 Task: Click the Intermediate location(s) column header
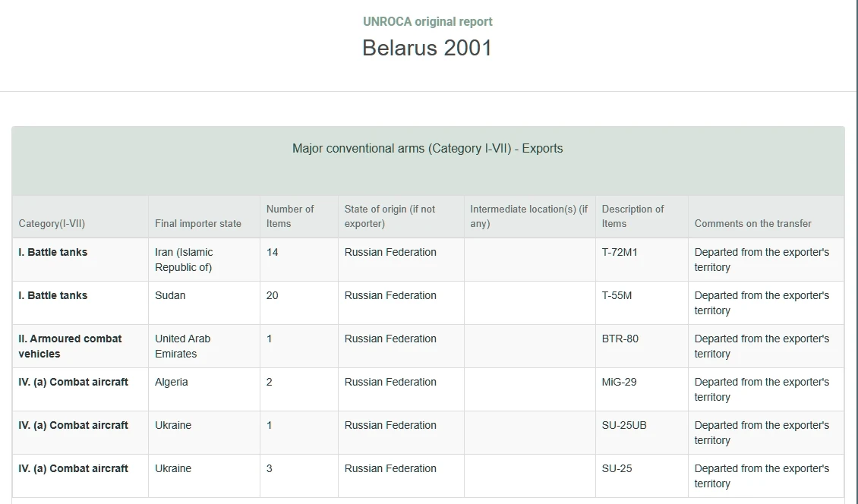530,216
